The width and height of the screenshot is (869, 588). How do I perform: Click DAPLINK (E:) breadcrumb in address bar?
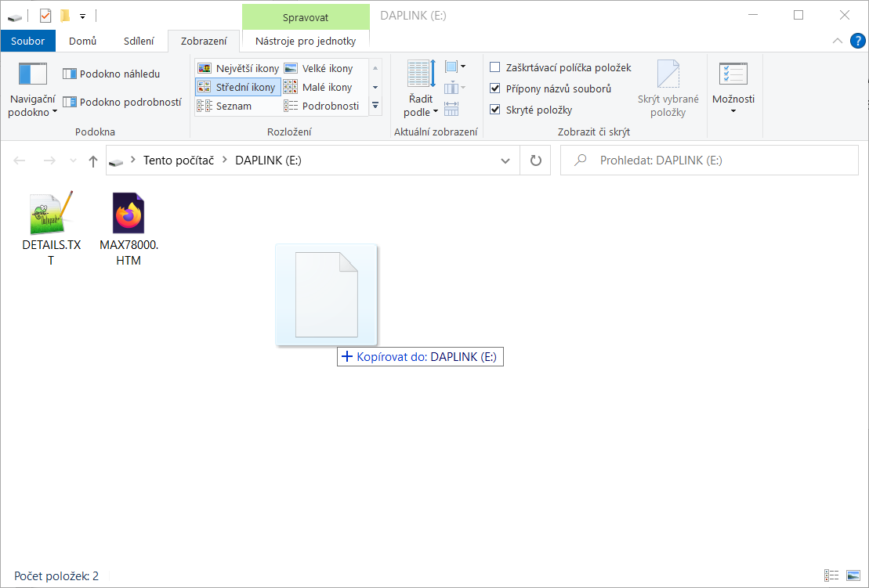(268, 161)
